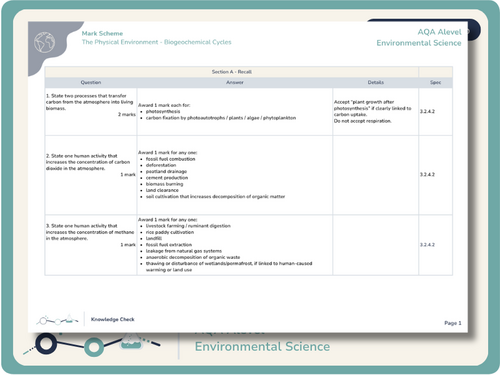Click the 'biomass burning' bullet
This screenshot has width=500, height=375.
[x=164, y=184]
